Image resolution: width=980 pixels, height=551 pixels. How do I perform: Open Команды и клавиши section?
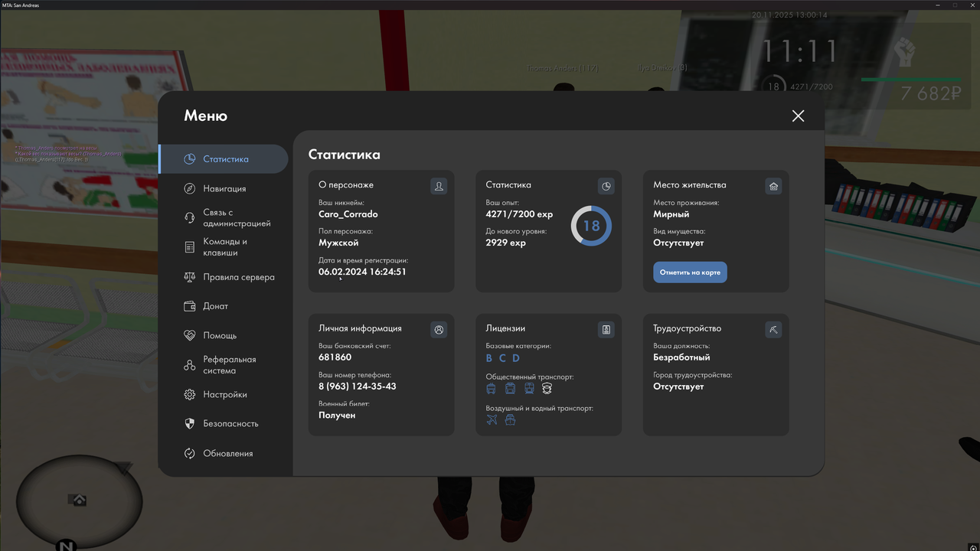(224, 247)
